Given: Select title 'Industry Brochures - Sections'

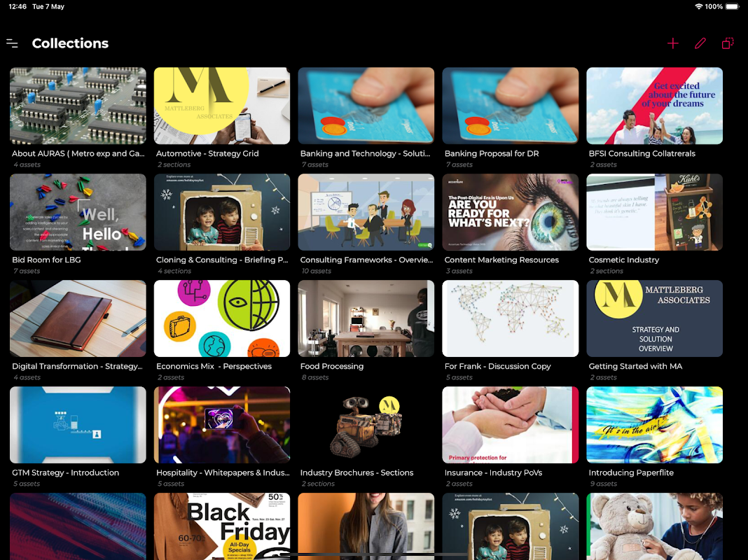Looking at the screenshot, I should click(356, 472).
